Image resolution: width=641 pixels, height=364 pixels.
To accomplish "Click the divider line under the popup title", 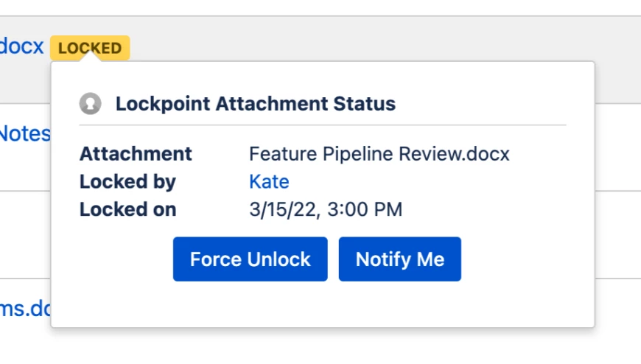I will point(323,125).
